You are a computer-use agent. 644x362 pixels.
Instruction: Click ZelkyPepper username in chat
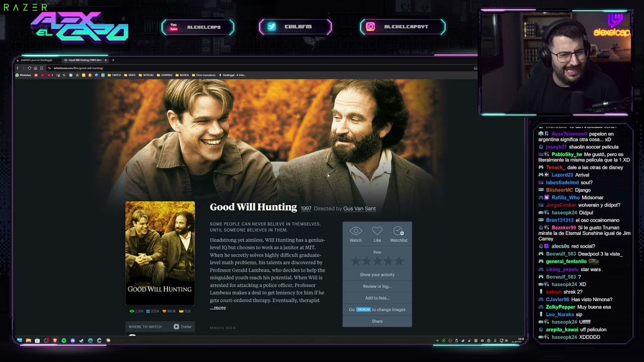pos(560,307)
